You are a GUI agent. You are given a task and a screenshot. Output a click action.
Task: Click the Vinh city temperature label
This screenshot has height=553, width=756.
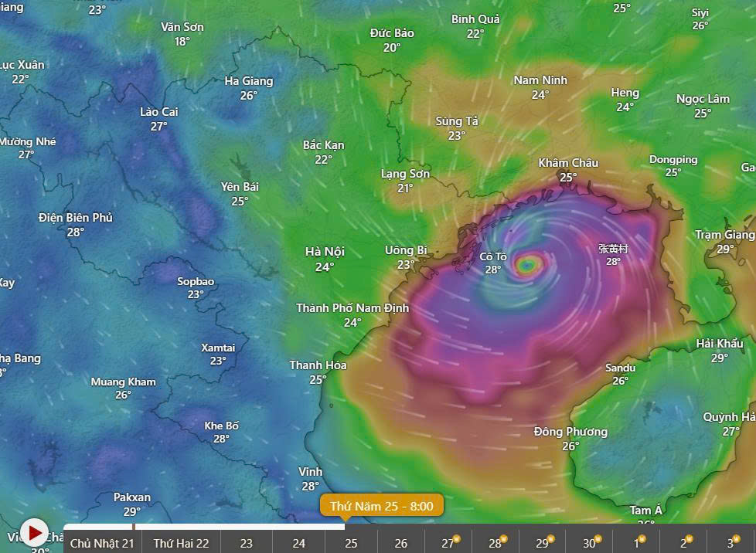pos(310,478)
